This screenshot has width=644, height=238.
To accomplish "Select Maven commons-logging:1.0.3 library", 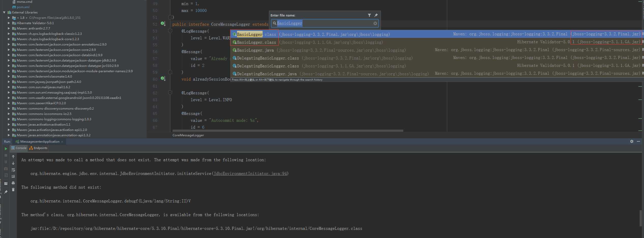I will (54, 119).
